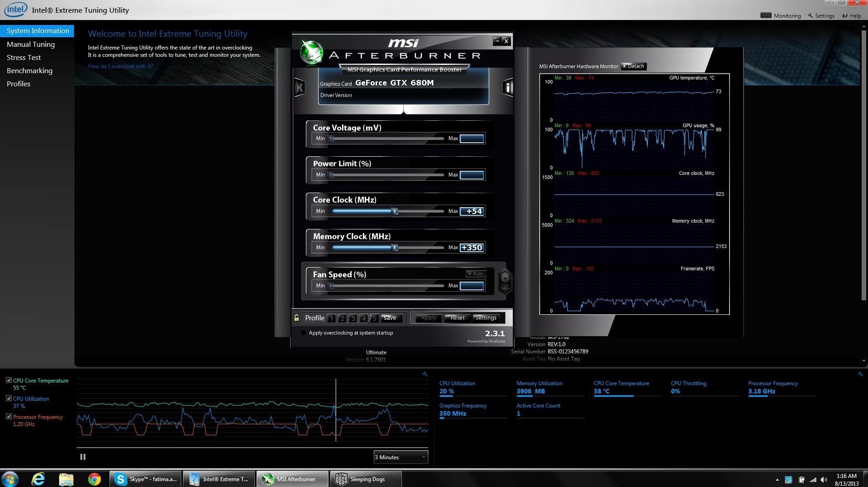This screenshot has height=487, width=868.
Task: Click Intel logo in XTU title bar
Action: 15,9
